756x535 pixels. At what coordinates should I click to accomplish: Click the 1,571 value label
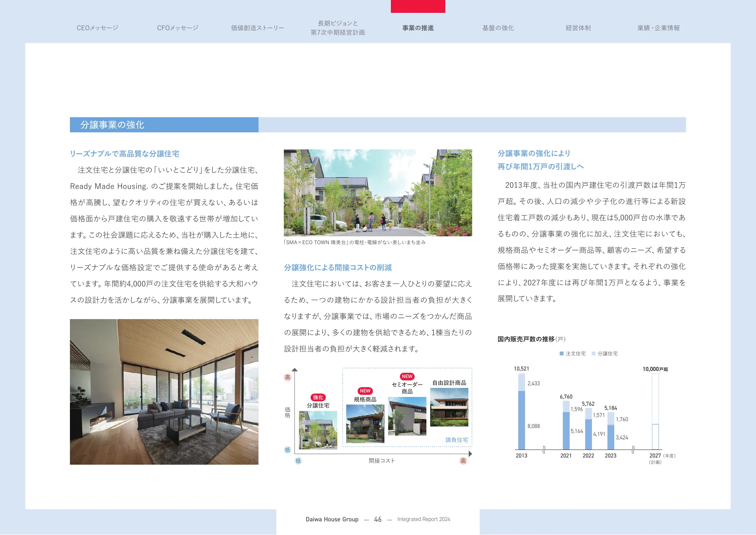pos(599,415)
